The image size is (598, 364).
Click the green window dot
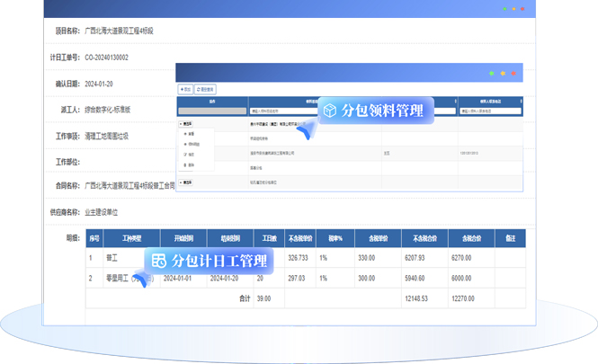(x=491, y=73)
